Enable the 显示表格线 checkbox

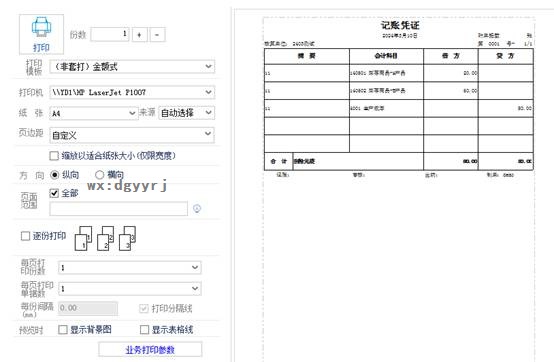click(145, 330)
